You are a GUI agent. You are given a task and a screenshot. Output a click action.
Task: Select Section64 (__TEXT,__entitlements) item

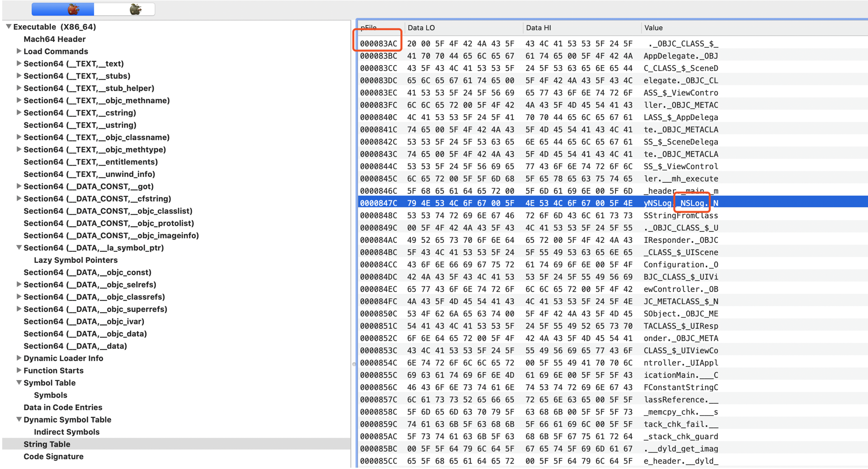click(x=91, y=162)
